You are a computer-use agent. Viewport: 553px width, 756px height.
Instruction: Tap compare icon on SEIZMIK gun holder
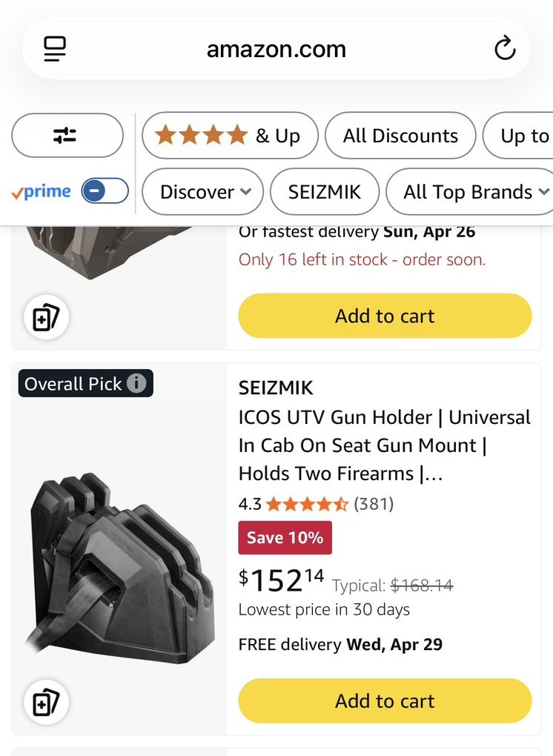(x=46, y=702)
